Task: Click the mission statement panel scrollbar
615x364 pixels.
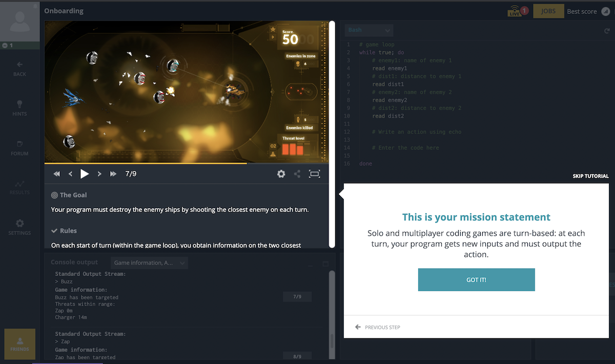Action: point(332,134)
